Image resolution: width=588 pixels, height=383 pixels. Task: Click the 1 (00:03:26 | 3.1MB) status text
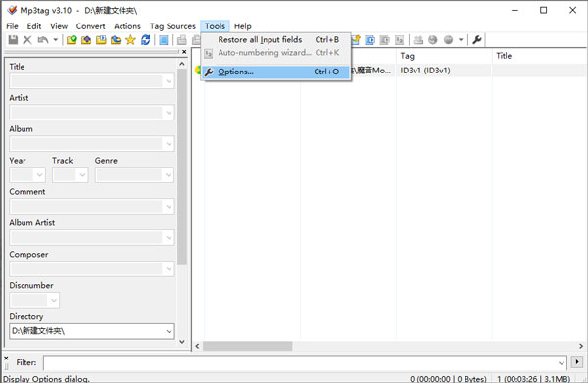(534, 379)
